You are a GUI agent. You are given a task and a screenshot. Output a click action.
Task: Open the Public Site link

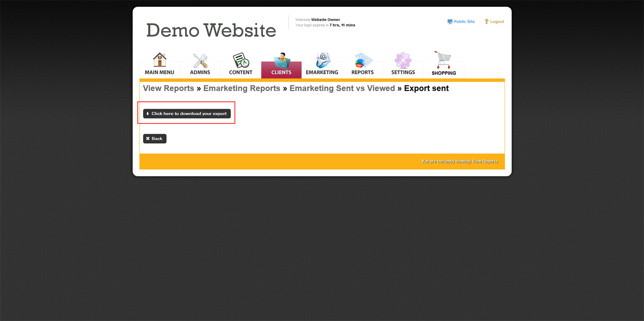point(464,21)
